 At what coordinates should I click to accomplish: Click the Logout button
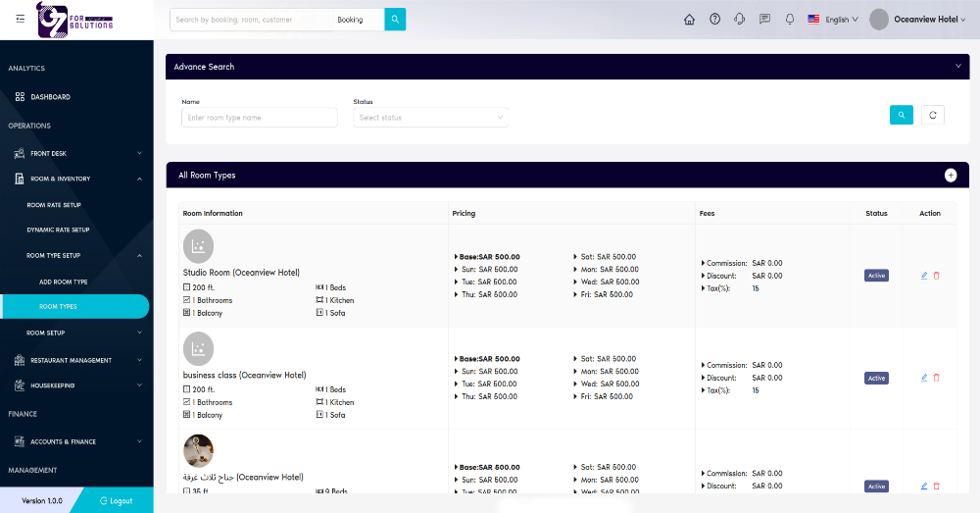click(116, 500)
